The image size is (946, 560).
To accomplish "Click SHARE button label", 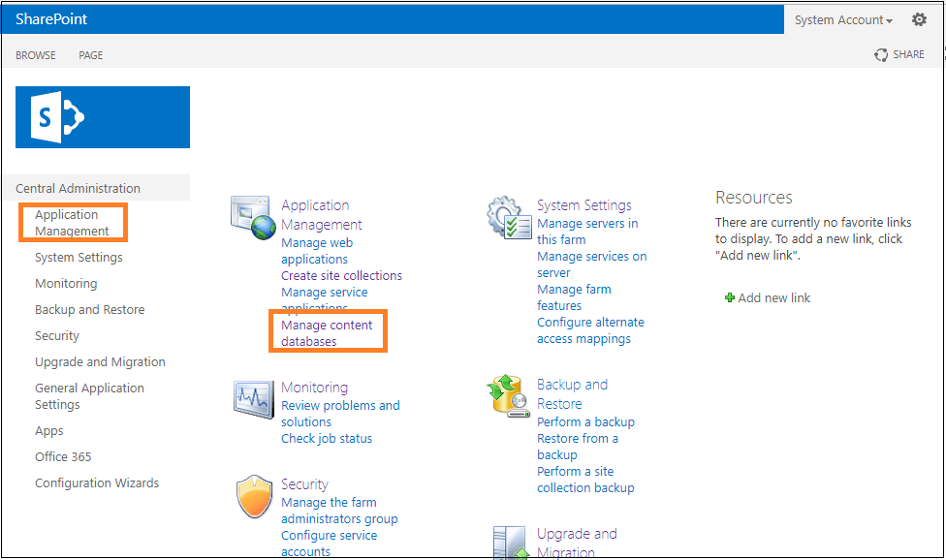I will [x=908, y=54].
